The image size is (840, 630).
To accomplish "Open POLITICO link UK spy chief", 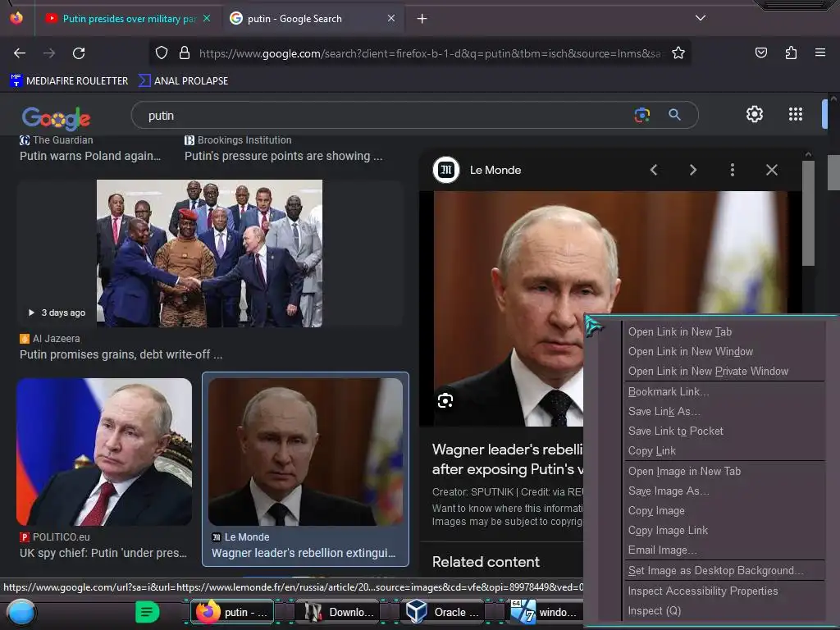I will pos(103,553).
